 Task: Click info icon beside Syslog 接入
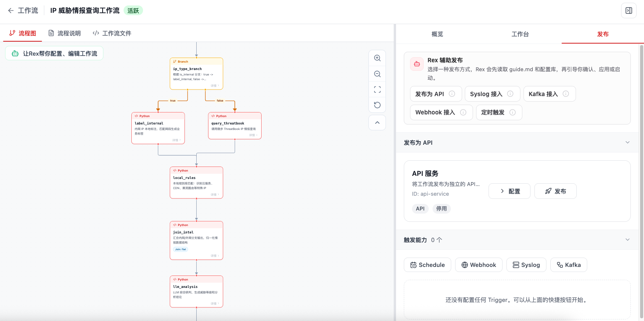pos(510,94)
